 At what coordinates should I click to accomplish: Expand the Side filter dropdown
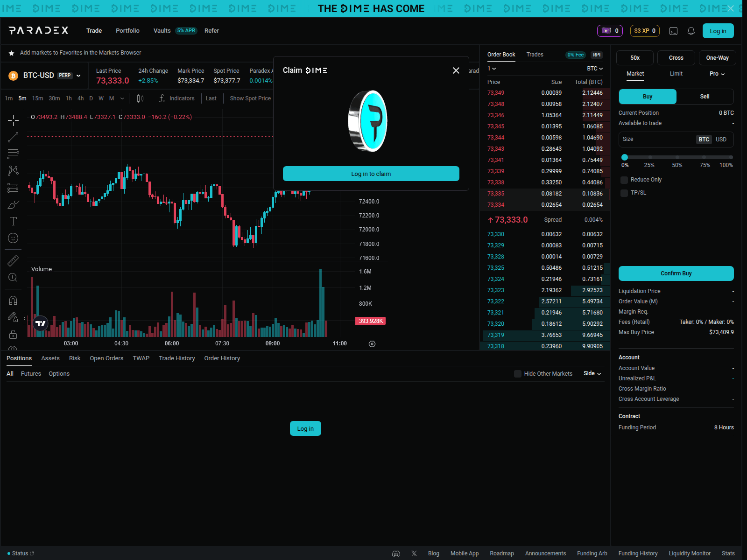[x=592, y=373]
